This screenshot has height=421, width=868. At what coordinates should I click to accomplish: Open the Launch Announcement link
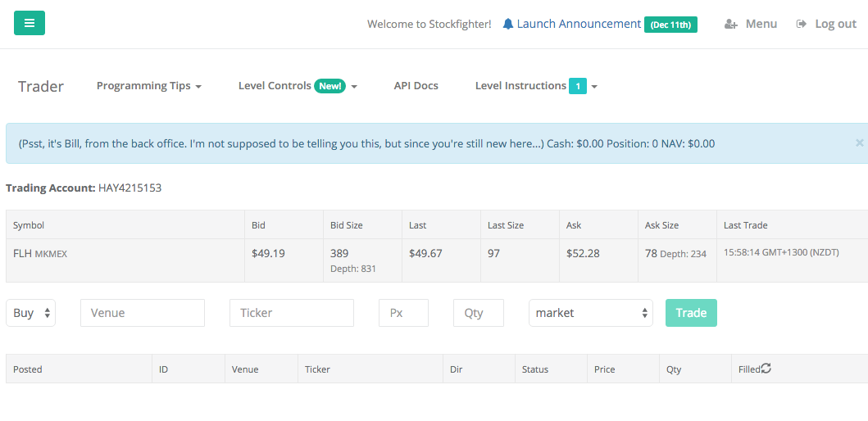(579, 24)
